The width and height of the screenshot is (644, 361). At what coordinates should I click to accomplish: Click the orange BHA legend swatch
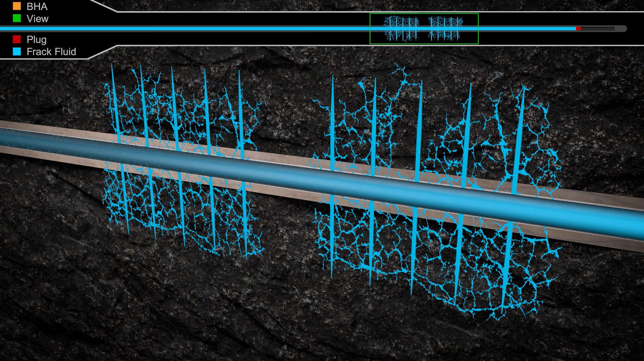[17, 6]
